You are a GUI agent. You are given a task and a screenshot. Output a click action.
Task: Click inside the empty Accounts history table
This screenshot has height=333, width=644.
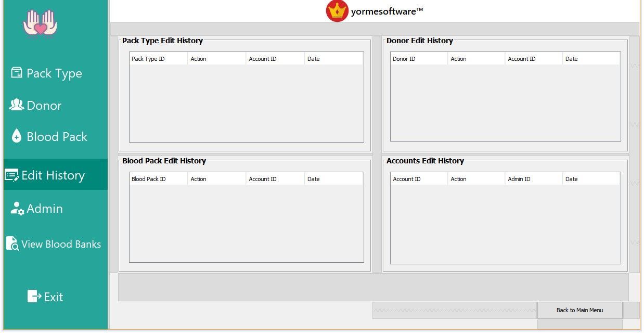[505, 224]
